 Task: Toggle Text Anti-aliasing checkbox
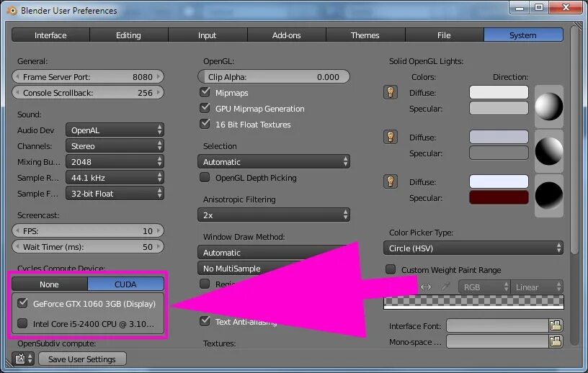(x=205, y=321)
